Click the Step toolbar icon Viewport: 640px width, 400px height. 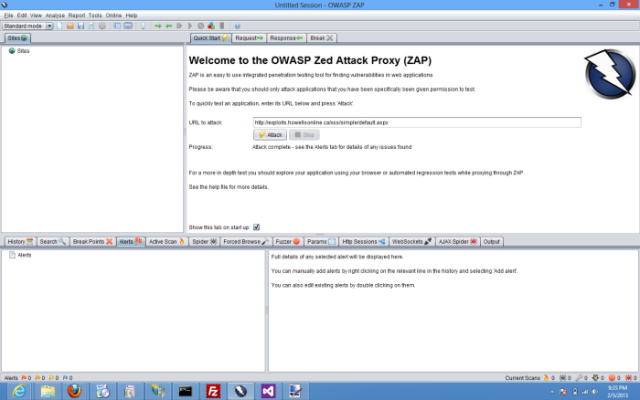(179, 26)
